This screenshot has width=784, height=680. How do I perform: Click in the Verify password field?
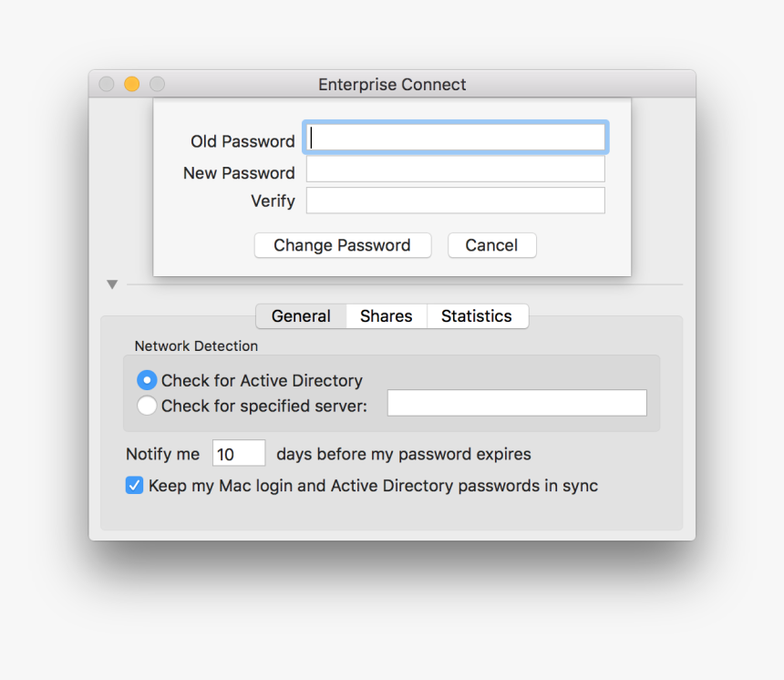[x=455, y=201]
